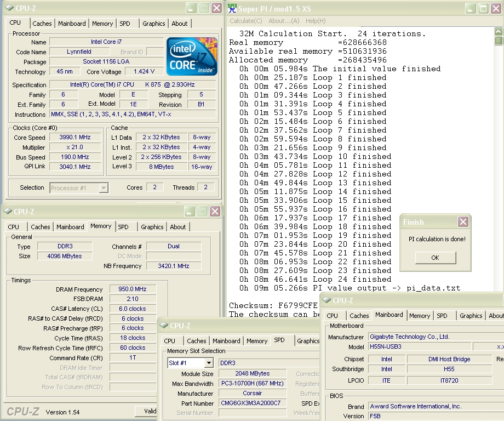
Task: Click the Part Number value CMG6GX3M3A2000C7
Action: click(x=253, y=403)
